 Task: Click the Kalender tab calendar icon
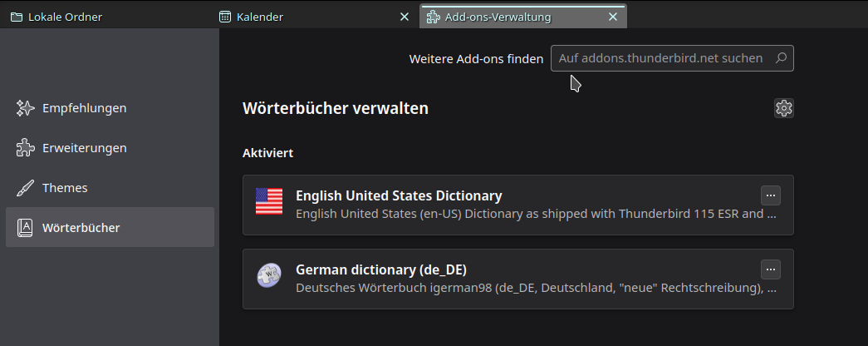[x=225, y=17]
